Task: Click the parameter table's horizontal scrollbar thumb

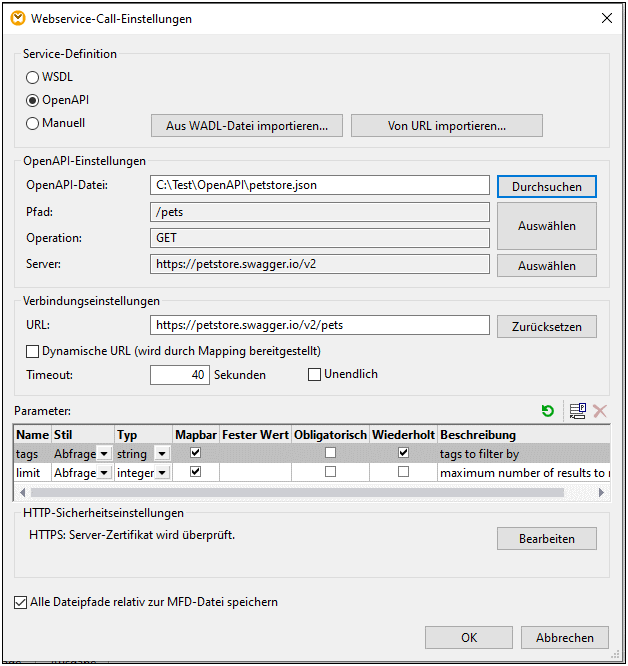Action: [x=297, y=492]
